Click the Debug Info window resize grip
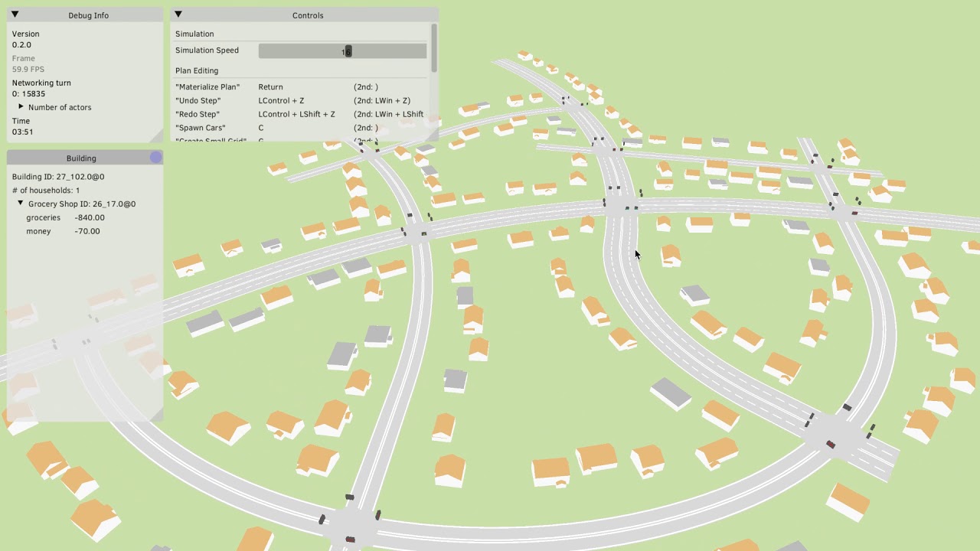 click(157, 136)
